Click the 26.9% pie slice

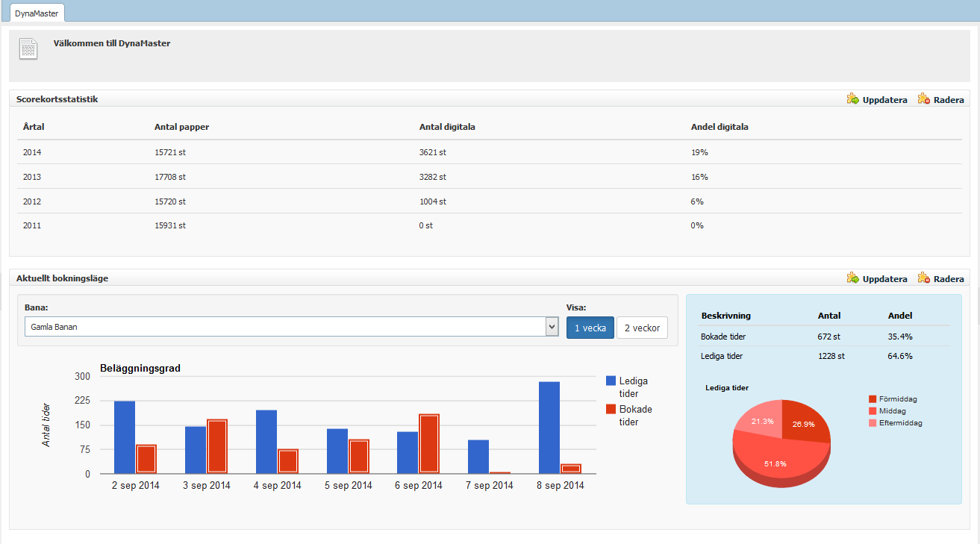pyautogui.click(x=805, y=422)
